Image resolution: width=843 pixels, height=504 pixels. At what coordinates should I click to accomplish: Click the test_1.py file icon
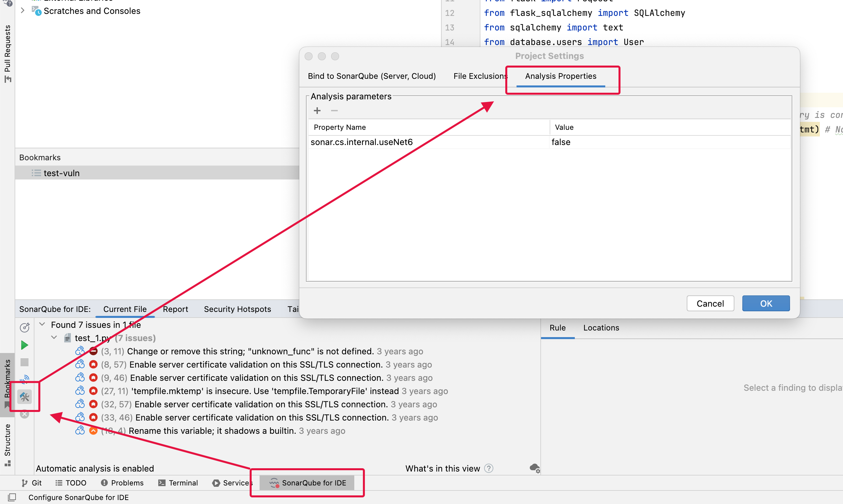[x=68, y=338]
